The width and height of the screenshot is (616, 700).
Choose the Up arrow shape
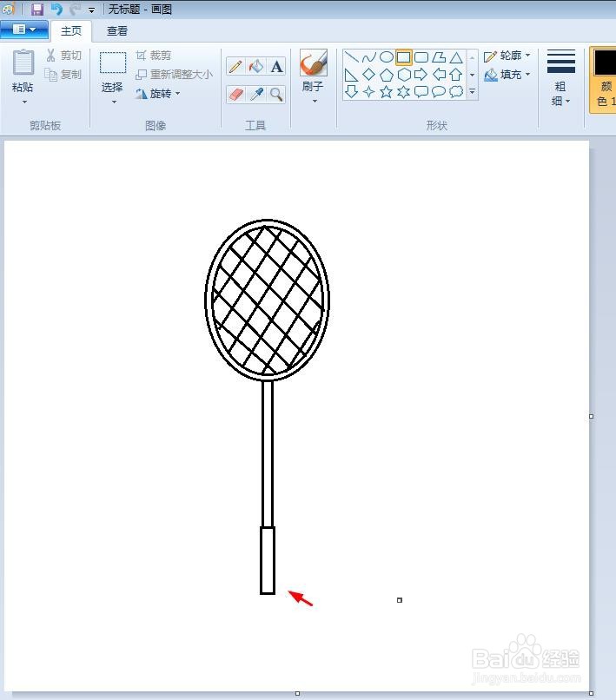[456, 75]
